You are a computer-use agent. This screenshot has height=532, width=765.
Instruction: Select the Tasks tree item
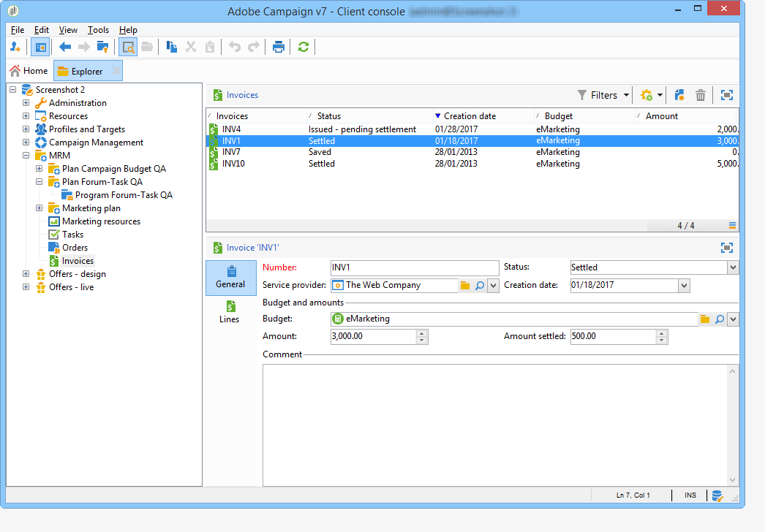(x=72, y=235)
